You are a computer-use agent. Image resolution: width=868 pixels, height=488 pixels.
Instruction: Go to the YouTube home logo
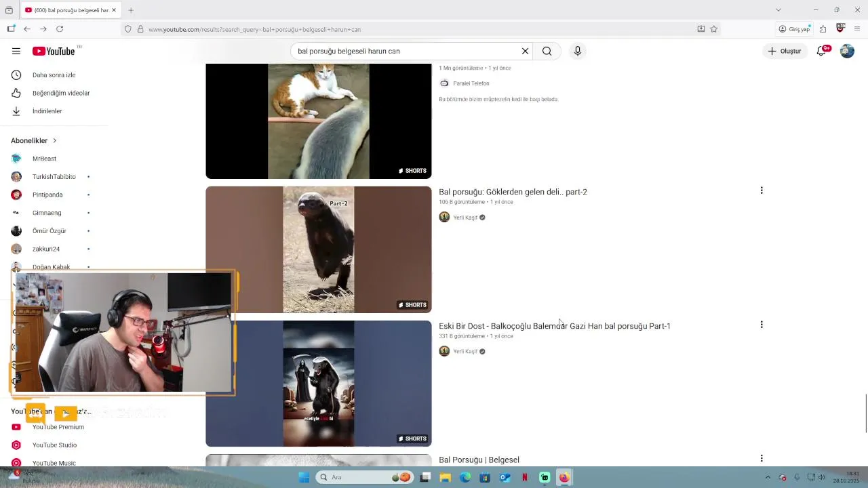[x=54, y=51]
